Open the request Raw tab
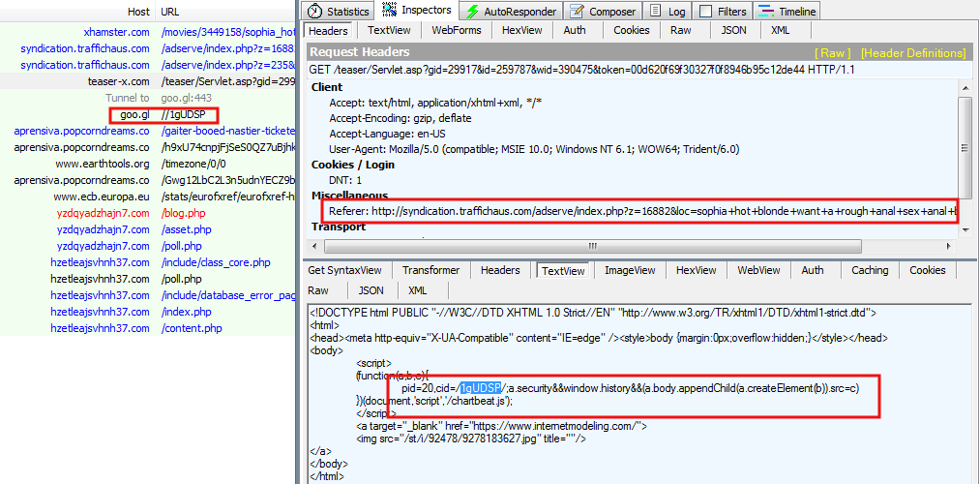 (680, 30)
